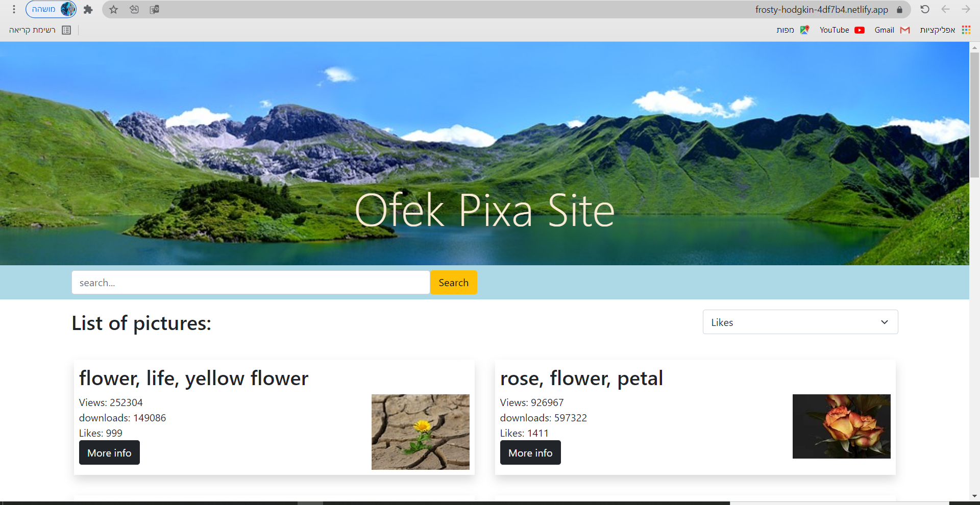This screenshot has height=505, width=980.
Task: Click the share page icon in address bar
Action: [x=134, y=9]
